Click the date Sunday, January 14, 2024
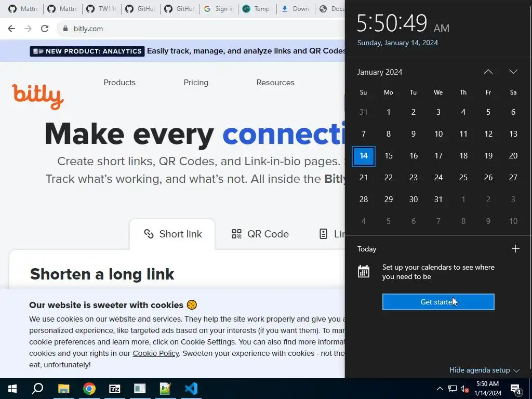This screenshot has width=532, height=399. tap(397, 43)
